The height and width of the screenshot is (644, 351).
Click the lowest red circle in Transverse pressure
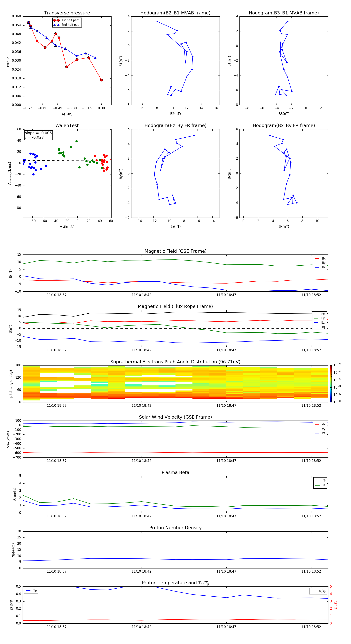101,80
